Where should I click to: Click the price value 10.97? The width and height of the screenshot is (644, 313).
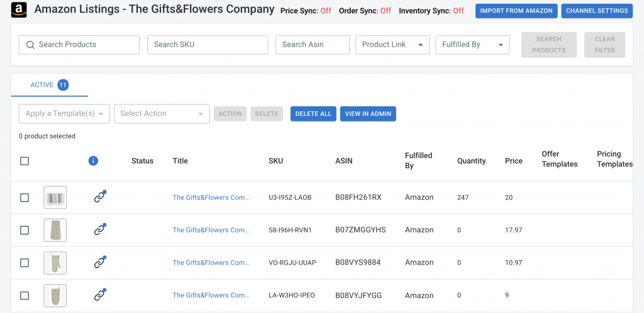513,263
